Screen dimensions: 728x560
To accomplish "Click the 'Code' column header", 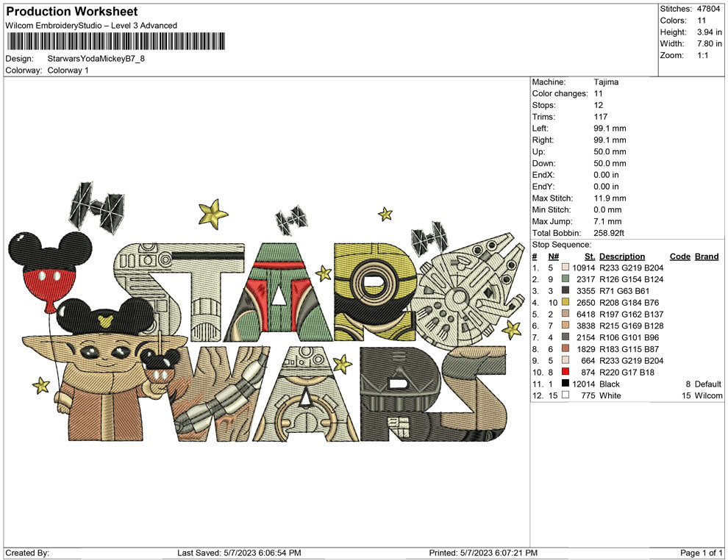I will (x=680, y=256).
